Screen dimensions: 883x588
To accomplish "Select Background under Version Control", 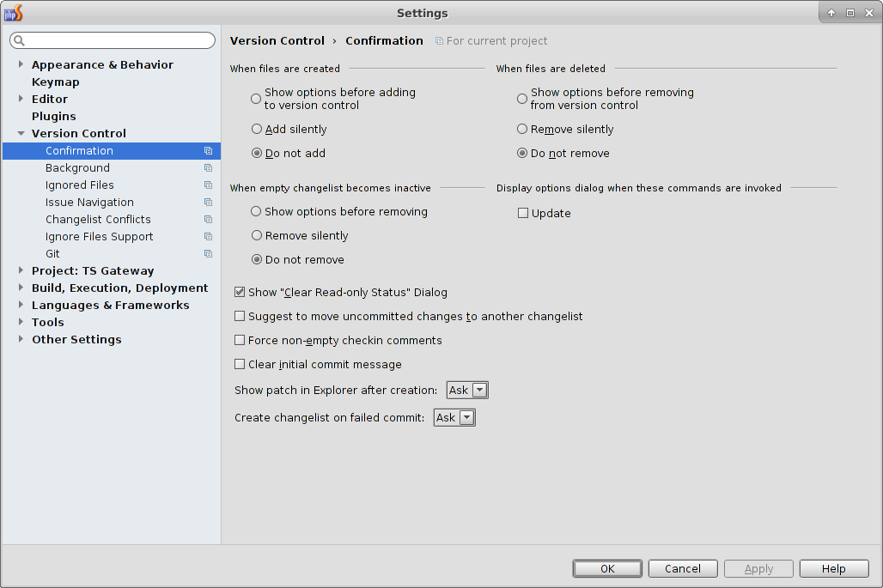I will click(x=77, y=167).
